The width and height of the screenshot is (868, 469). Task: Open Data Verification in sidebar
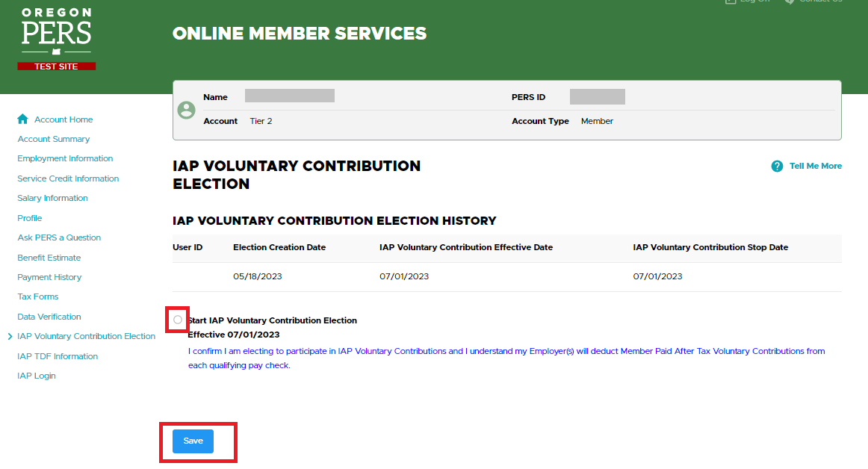pos(49,317)
